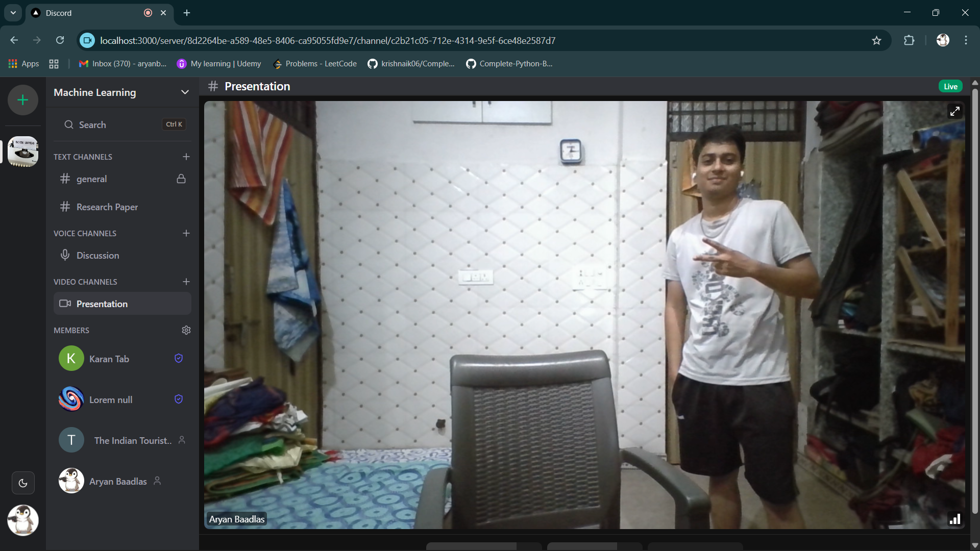Open the Machine Learning server icon
Image resolution: width=980 pixels, height=551 pixels.
click(x=22, y=152)
